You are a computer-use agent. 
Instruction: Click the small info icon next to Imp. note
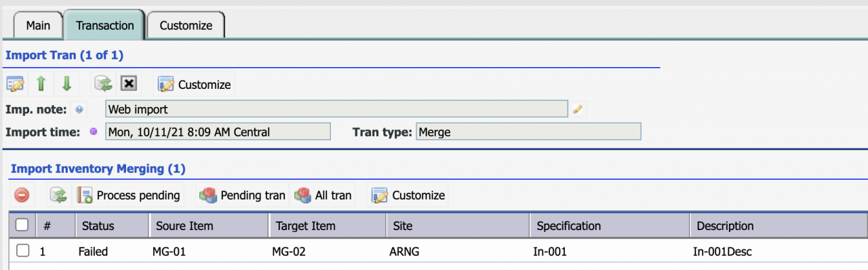pos(79,109)
